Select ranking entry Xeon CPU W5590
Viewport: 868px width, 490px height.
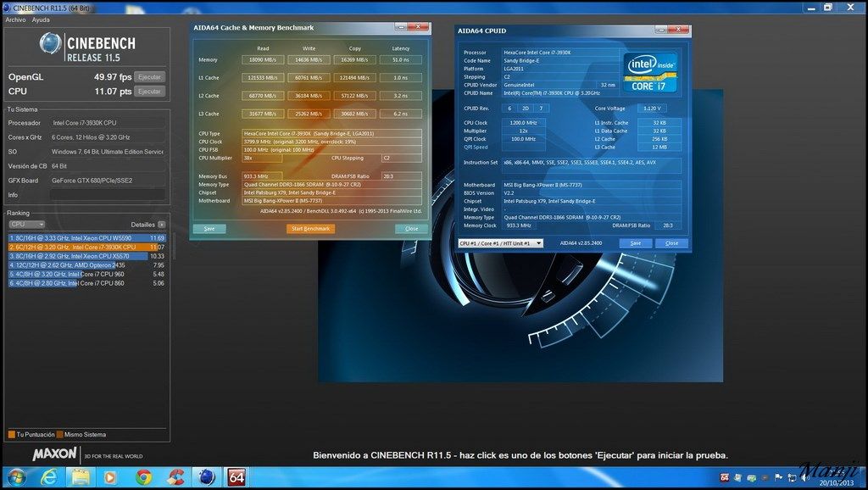click(87, 238)
